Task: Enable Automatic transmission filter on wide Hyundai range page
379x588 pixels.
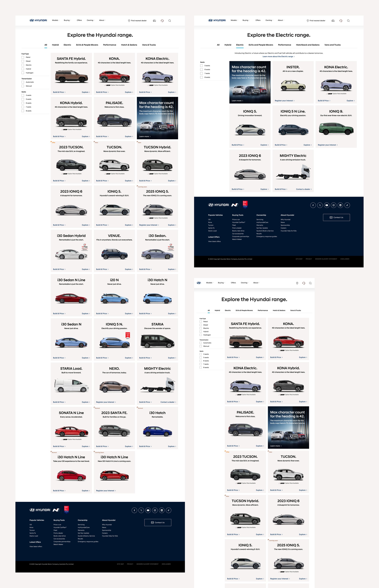Action: pos(23,82)
